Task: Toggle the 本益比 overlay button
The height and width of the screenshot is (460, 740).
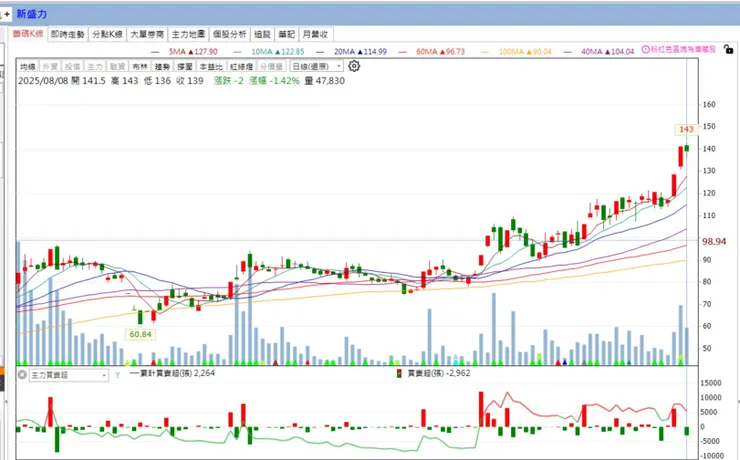Action: (x=211, y=67)
